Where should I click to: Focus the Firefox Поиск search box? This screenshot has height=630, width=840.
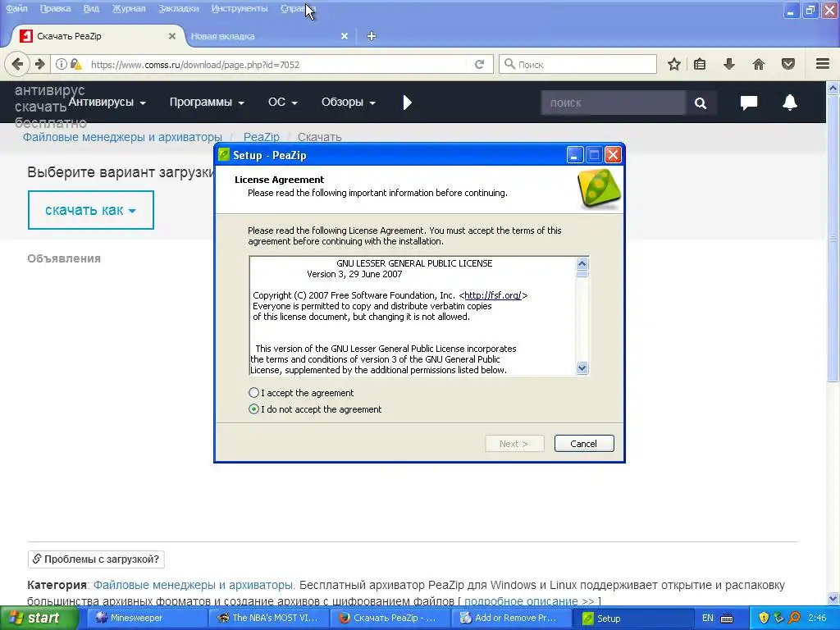(x=577, y=64)
